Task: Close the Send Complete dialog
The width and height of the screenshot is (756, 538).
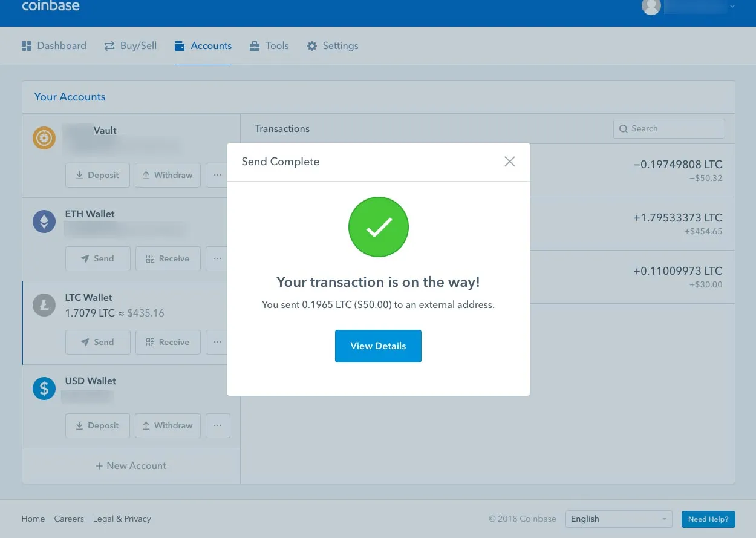Action: click(510, 161)
